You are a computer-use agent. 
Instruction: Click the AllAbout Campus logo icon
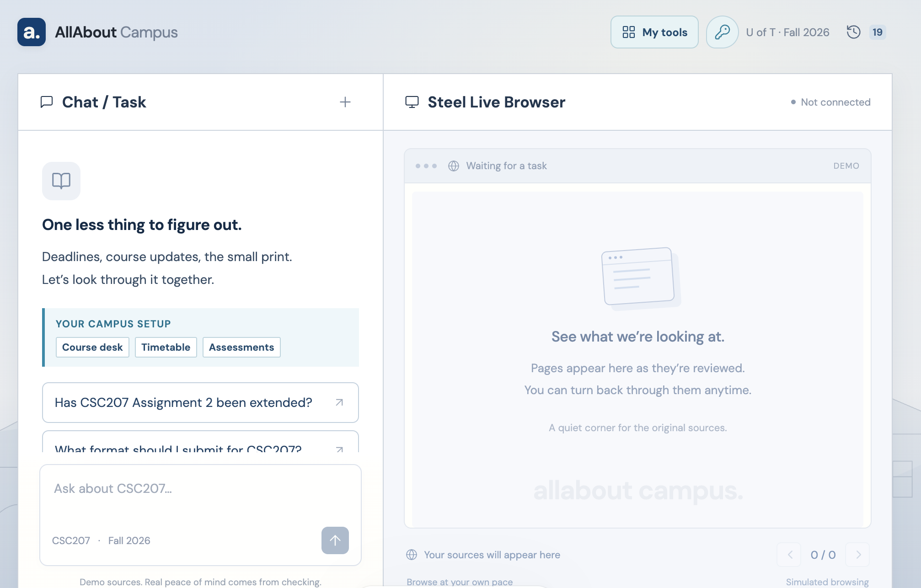coord(32,32)
